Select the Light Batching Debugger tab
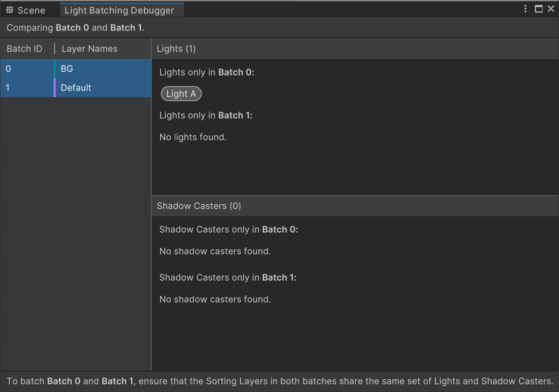559x392 pixels. tap(122, 10)
